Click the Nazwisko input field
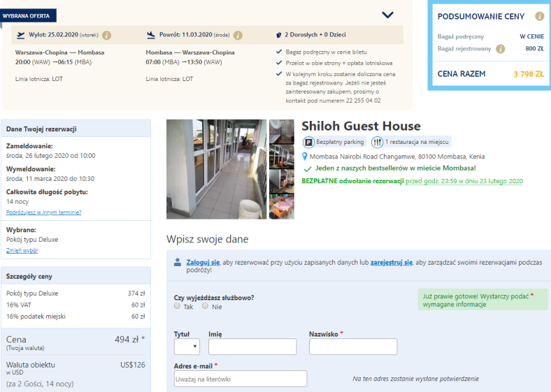This screenshot has height=392, width=551. pyautogui.click(x=353, y=347)
